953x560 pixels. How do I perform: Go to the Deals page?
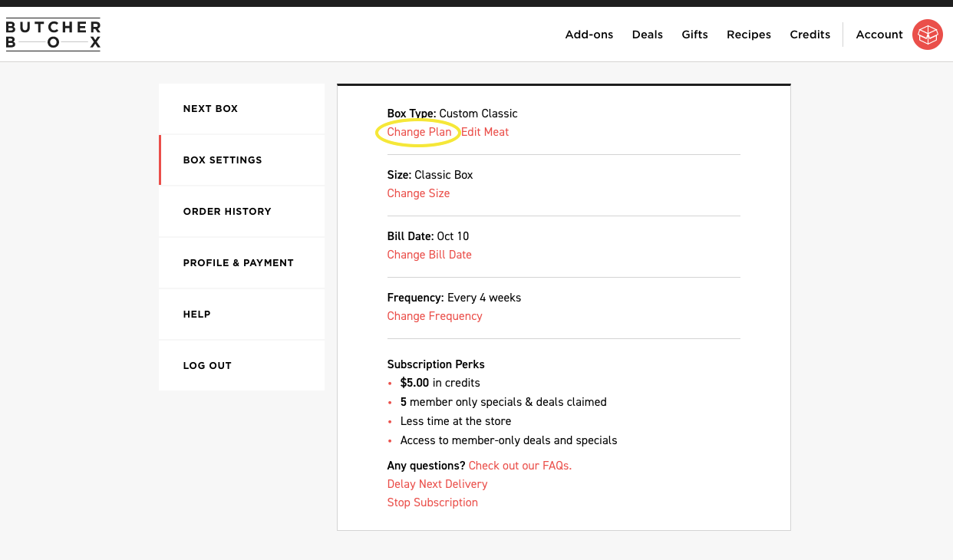pos(647,35)
